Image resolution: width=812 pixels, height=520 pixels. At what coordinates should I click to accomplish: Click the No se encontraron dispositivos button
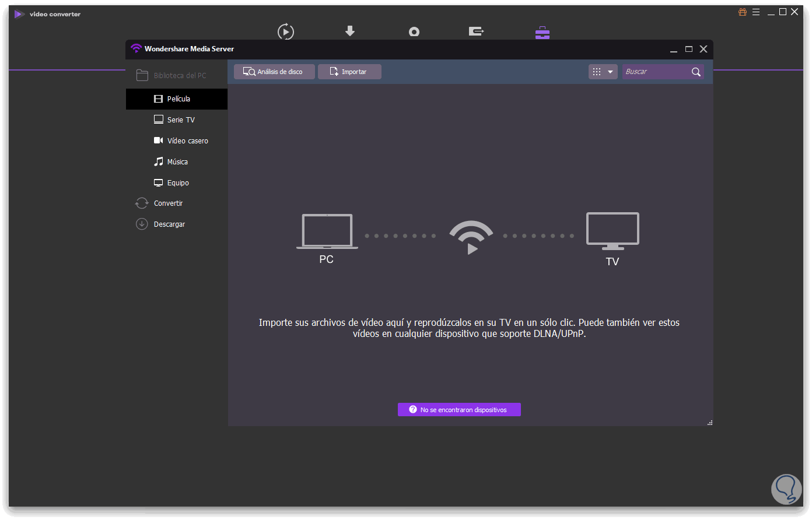pyautogui.click(x=459, y=410)
